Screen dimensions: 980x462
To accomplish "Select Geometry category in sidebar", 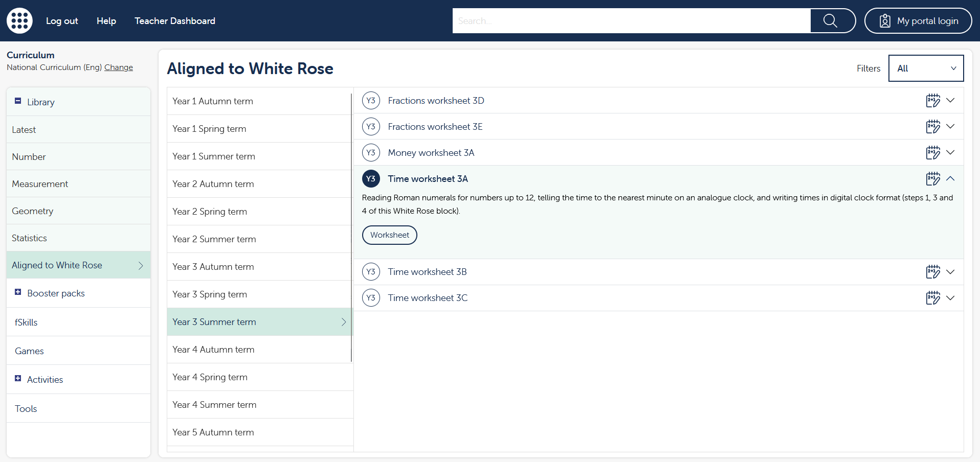I will pos(78,211).
